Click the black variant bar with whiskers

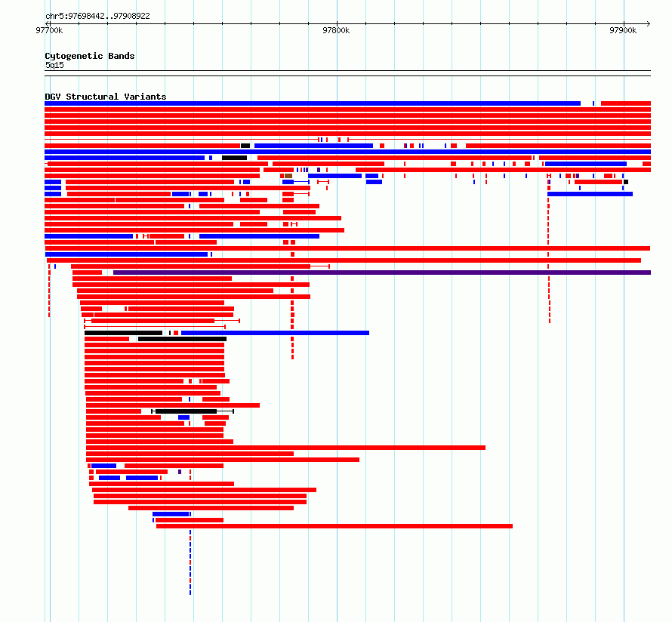(x=193, y=411)
